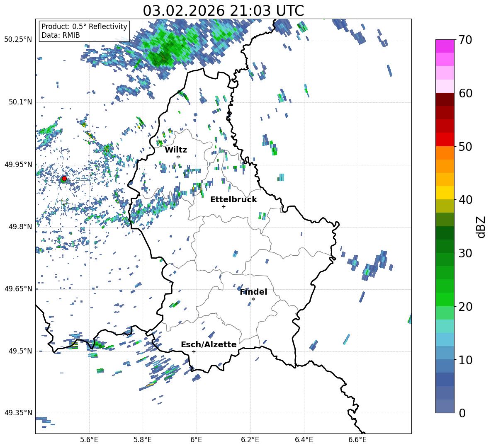Image resolution: width=491 pixels, height=448 pixels.
Task: Click the 6°E longitude tick label
Action: click(x=197, y=439)
